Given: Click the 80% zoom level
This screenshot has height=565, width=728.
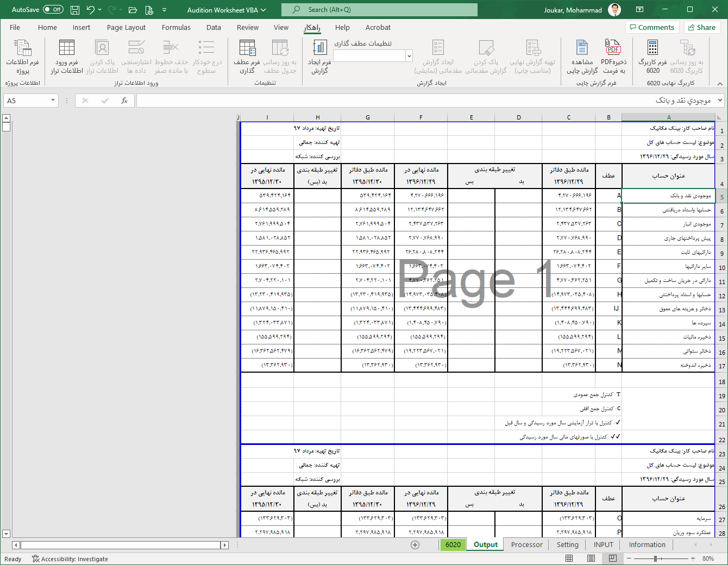Looking at the screenshot, I should click(x=708, y=558).
